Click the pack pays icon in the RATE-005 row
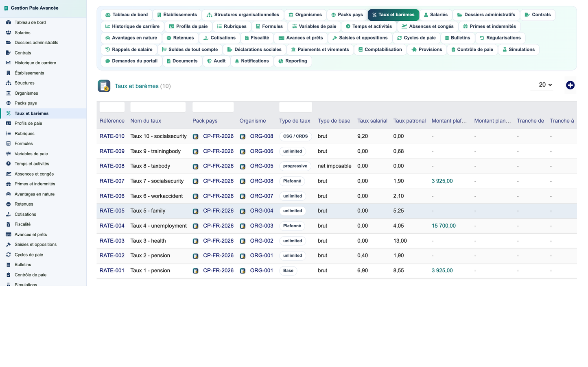The image size is (588, 367). coord(195,211)
